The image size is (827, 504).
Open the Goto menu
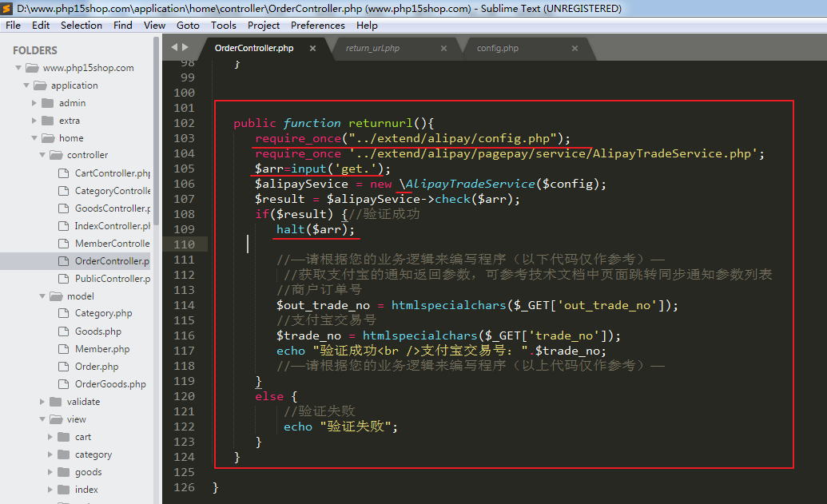coord(188,25)
